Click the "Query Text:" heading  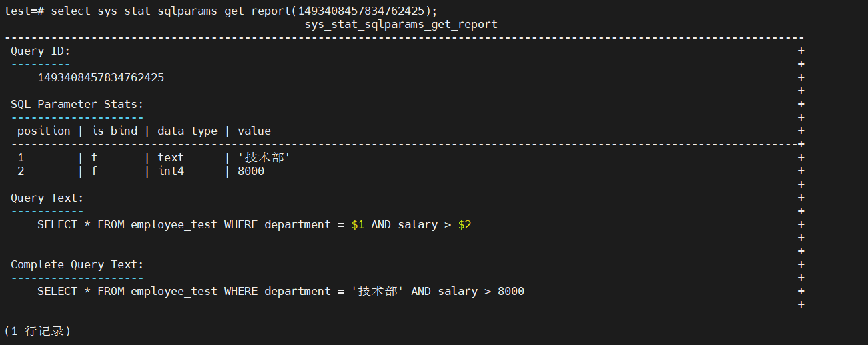[x=47, y=198]
